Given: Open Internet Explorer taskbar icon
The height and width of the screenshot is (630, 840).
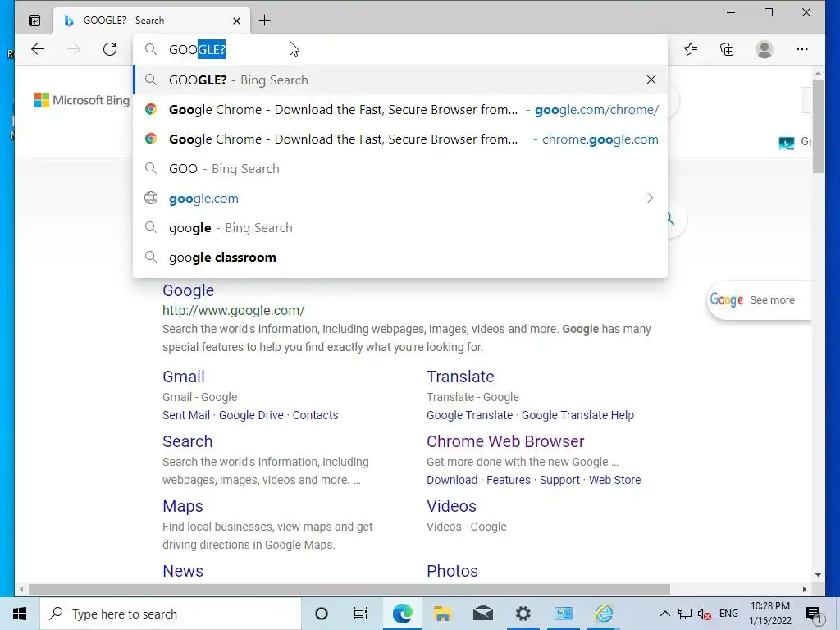Looking at the screenshot, I should pos(604,614).
